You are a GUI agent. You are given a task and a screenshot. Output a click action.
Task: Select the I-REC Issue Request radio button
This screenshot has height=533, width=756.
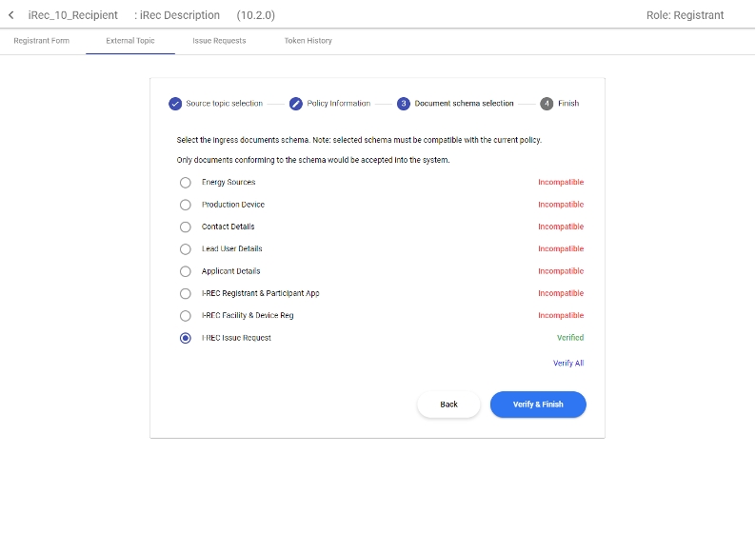[x=186, y=338]
